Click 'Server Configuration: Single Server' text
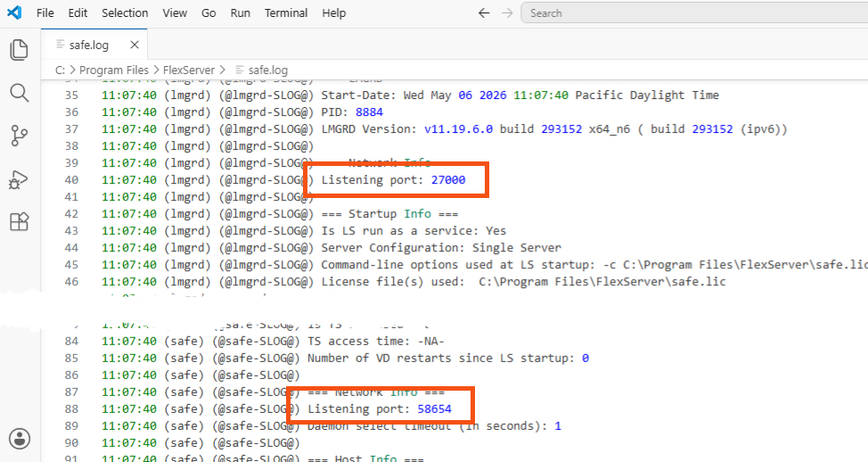The image size is (868, 462). point(441,248)
